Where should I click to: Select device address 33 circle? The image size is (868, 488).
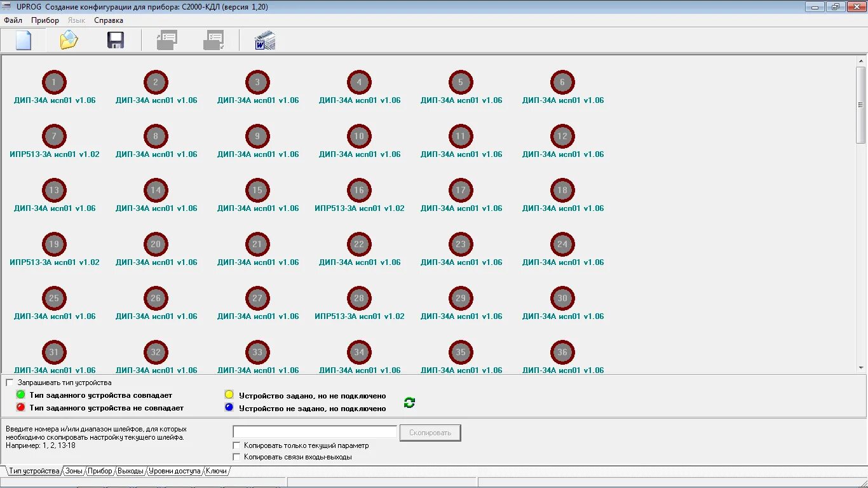[x=257, y=352]
